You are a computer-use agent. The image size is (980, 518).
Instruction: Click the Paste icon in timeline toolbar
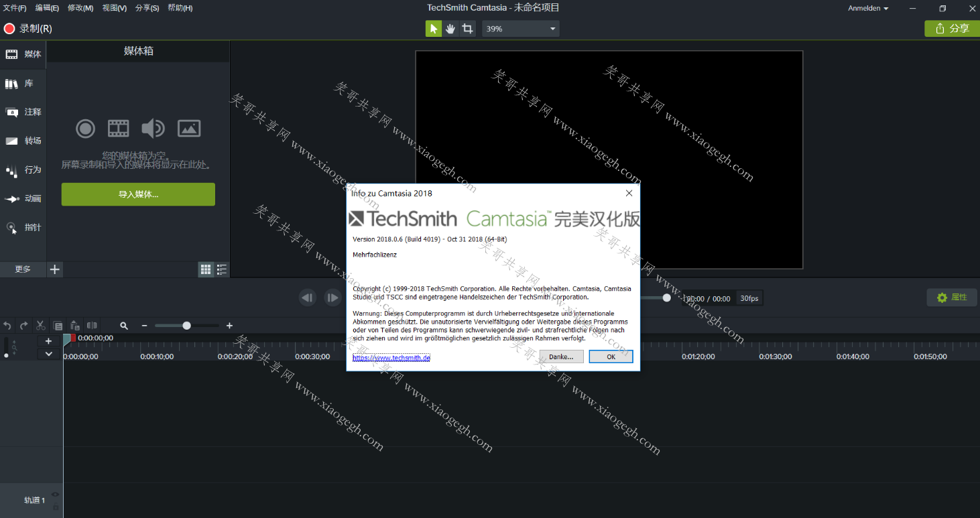point(75,326)
